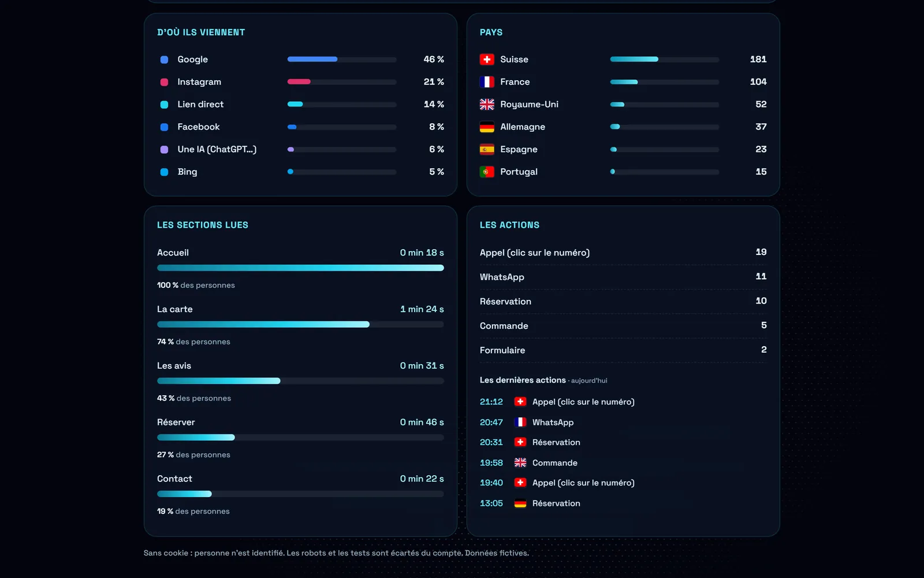
Task: Click the German flag beside Allemagne
Action: click(487, 127)
